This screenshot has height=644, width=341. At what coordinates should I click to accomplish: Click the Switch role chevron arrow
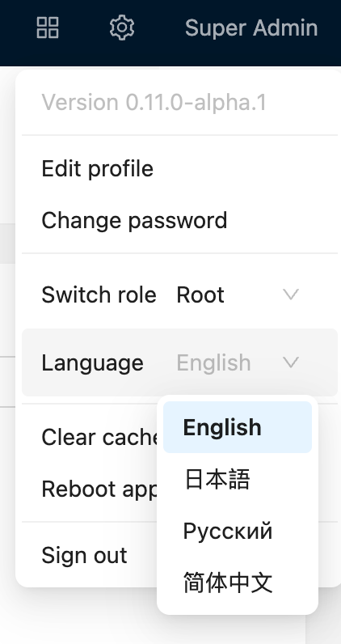coord(291,294)
